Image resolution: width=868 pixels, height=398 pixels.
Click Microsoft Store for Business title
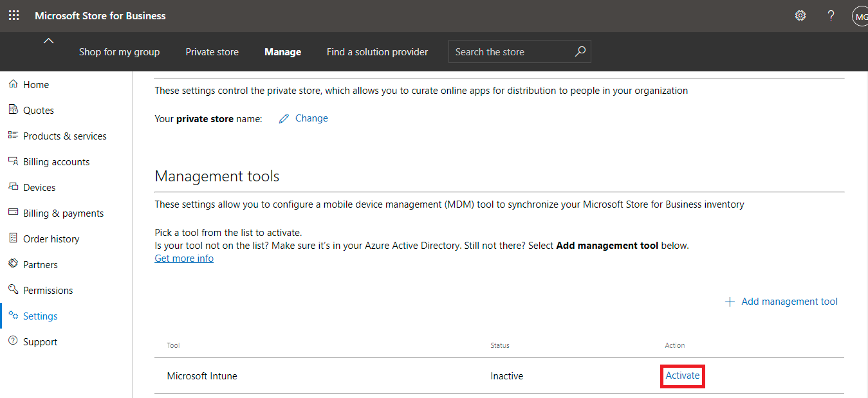100,16
